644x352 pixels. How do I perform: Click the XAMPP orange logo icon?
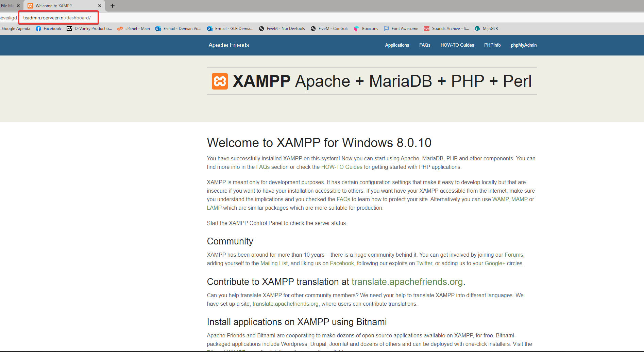pos(220,81)
